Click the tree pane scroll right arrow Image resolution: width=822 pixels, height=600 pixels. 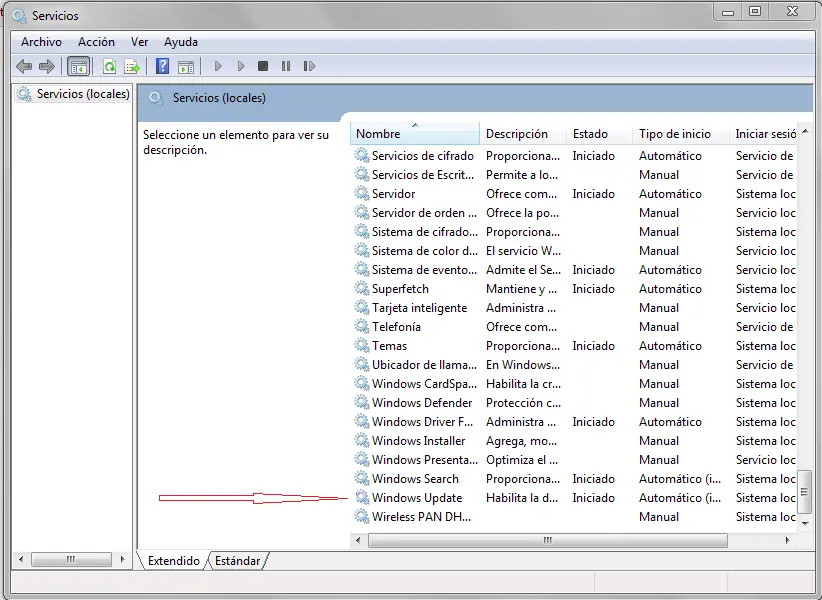coord(123,559)
